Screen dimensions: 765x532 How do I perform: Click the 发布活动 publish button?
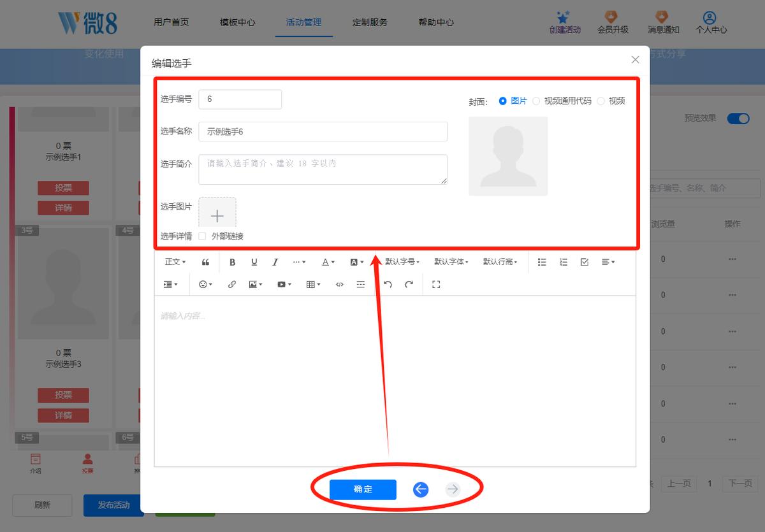point(113,505)
